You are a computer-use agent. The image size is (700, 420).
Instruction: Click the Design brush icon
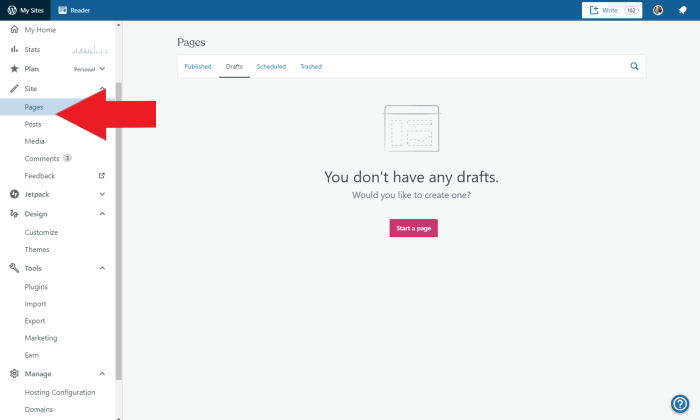coord(14,214)
